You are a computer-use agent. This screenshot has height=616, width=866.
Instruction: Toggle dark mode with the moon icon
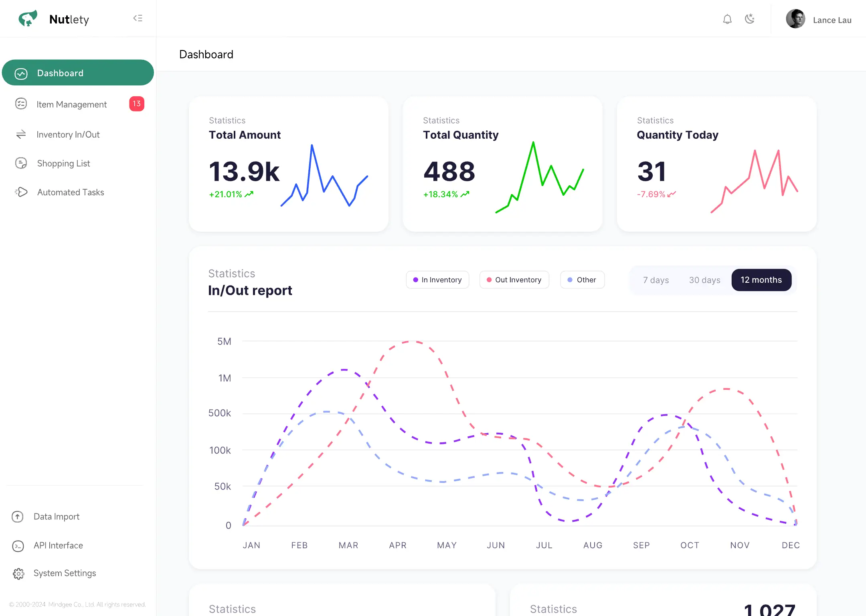pos(750,19)
